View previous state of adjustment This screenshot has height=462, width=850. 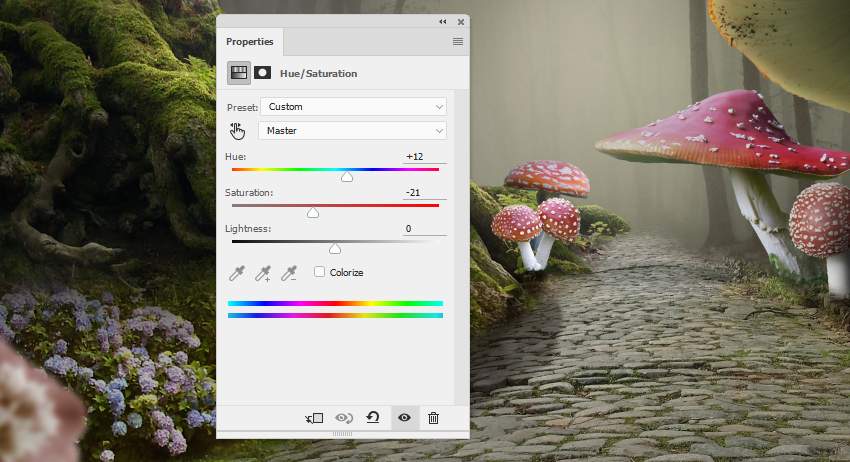344,418
